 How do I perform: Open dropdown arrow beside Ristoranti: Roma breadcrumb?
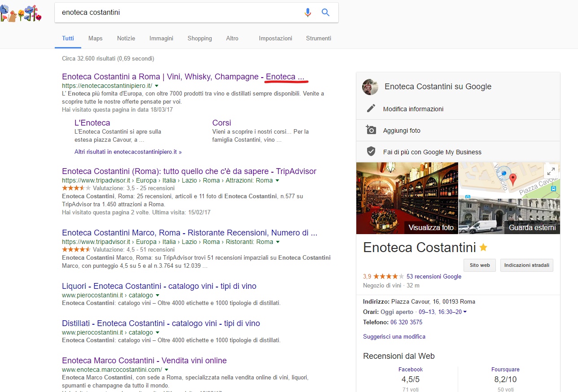coord(278,242)
